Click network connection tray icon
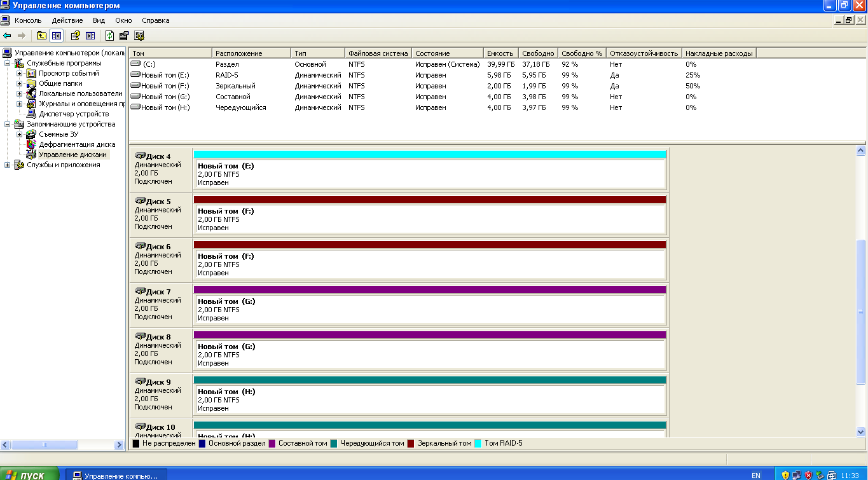This screenshot has height=480, width=868. tap(797, 475)
